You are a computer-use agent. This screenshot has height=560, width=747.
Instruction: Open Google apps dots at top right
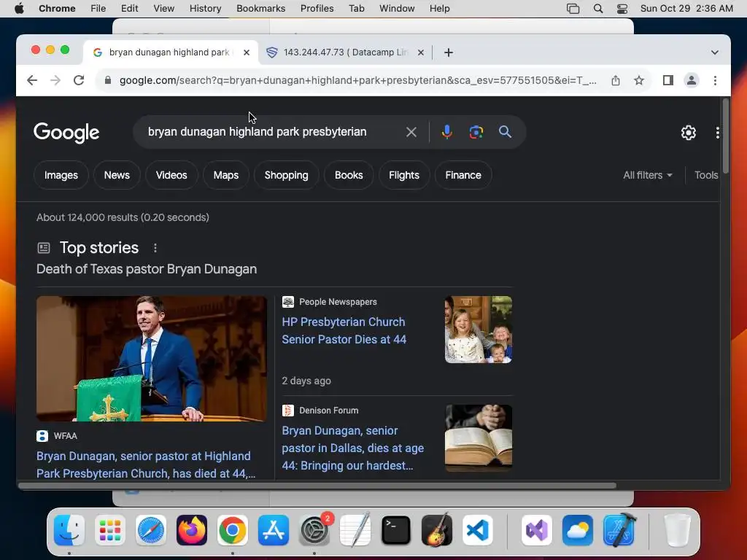717,133
